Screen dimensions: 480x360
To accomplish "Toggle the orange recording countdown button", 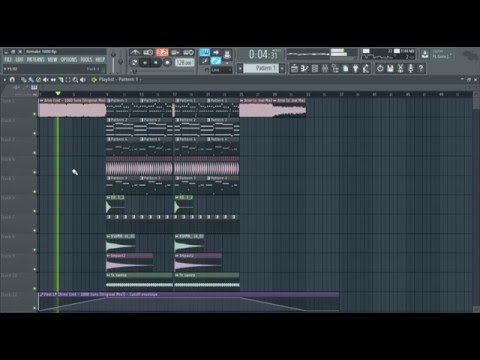I will (162, 52).
